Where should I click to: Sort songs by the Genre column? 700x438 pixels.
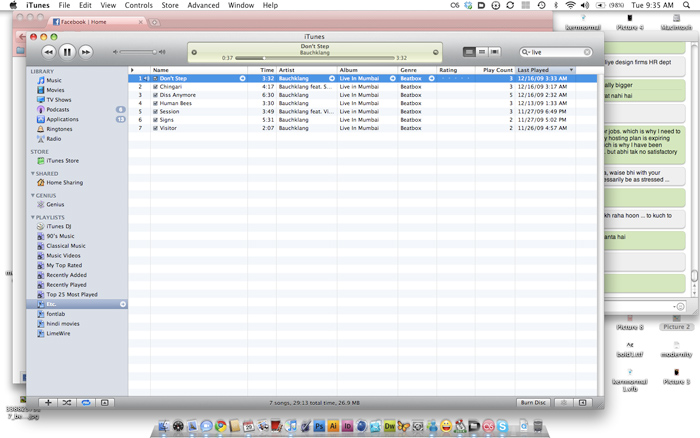[417, 70]
